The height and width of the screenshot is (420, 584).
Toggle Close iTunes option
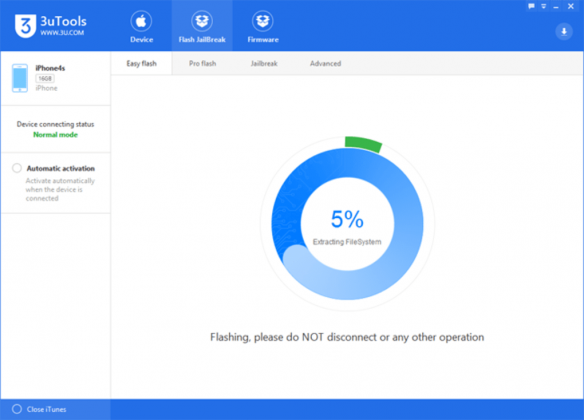17,409
